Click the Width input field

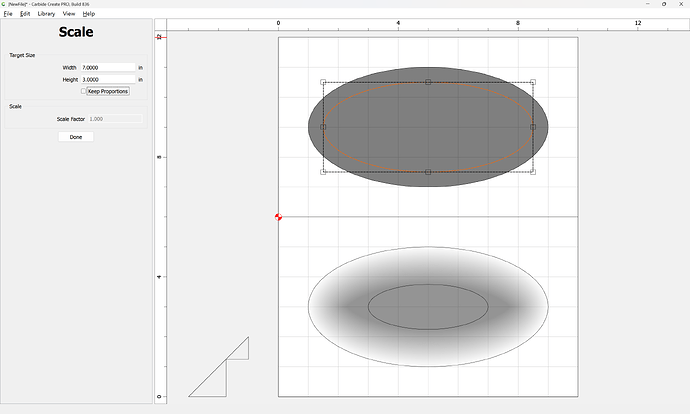107,67
